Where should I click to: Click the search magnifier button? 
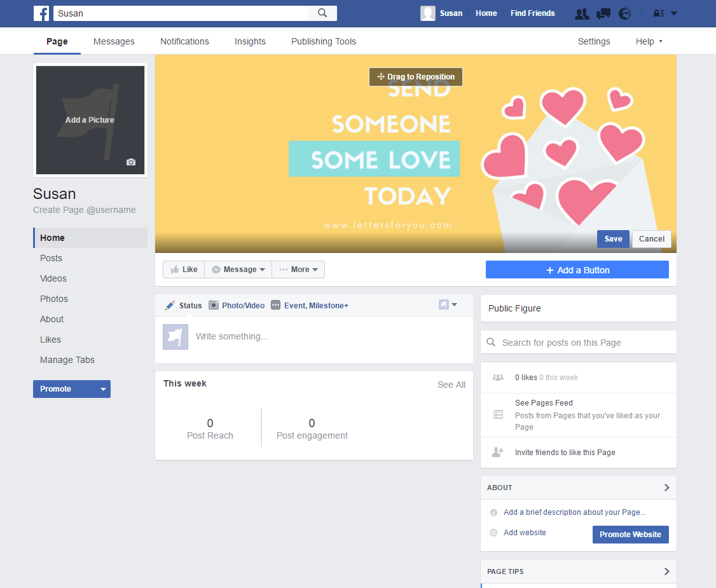pyautogui.click(x=322, y=13)
